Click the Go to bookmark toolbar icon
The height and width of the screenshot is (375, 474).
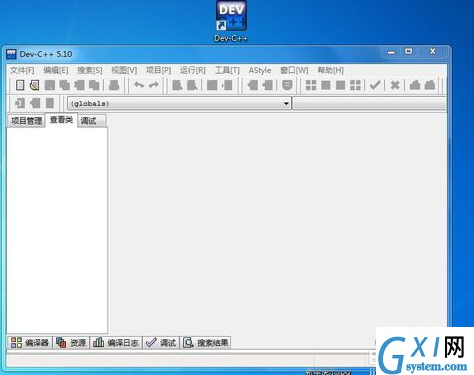click(x=50, y=103)
